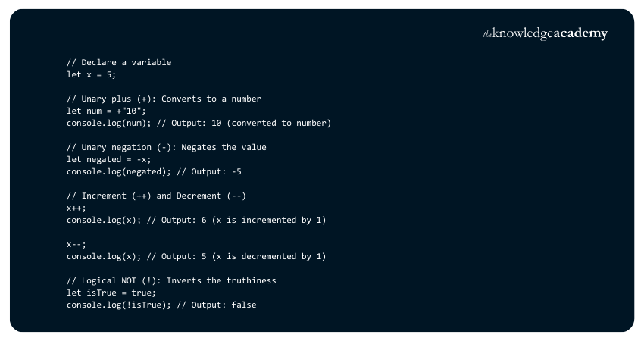Click the Increment and Decrement comment

coord(156,196)
